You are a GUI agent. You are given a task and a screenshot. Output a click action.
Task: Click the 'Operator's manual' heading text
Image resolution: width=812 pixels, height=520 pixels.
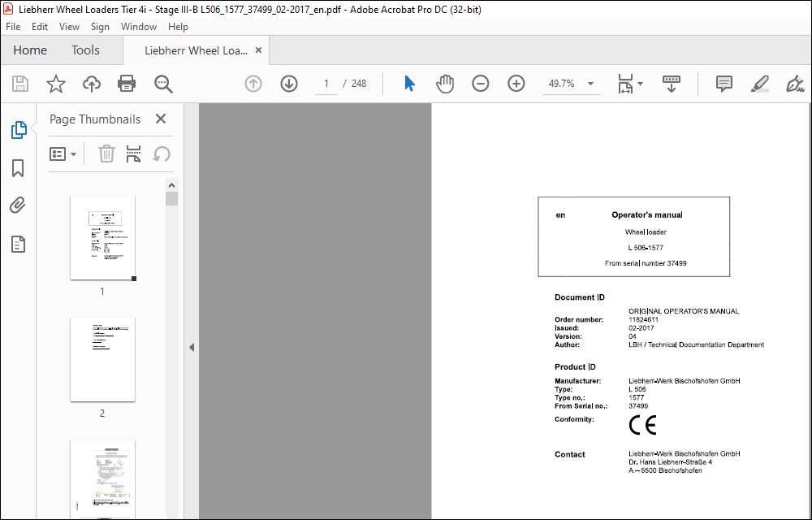pos(647,215)
